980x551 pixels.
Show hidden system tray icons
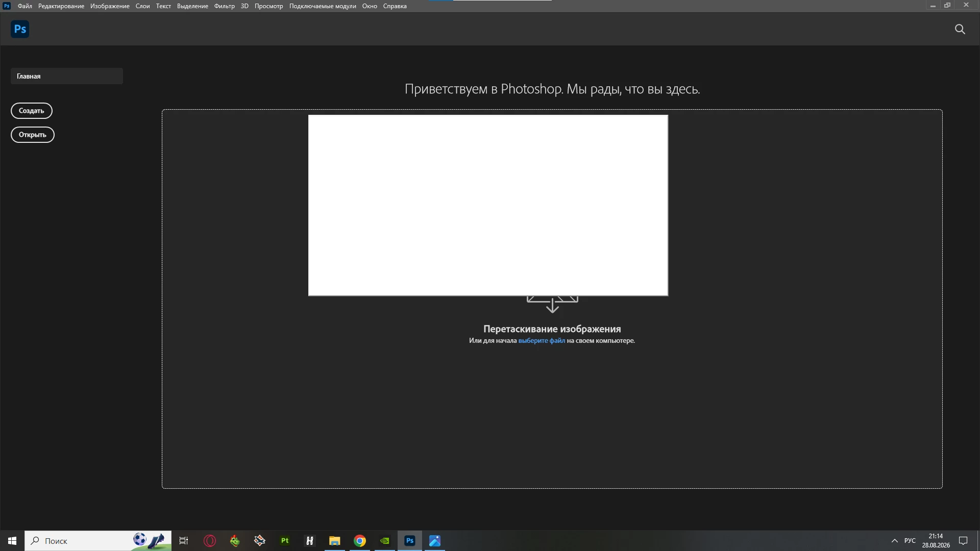click(x=894, y=541)
